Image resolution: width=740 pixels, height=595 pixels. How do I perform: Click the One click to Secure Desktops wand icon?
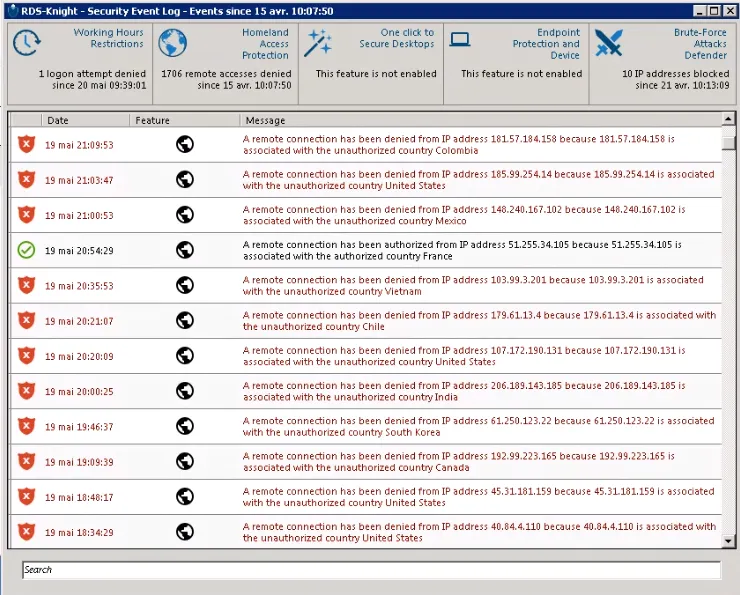click(x=318, y=43)
